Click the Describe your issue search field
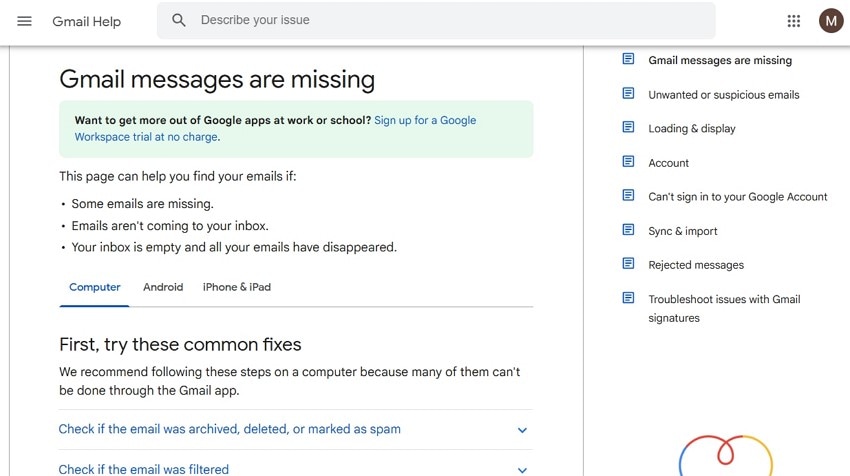Screen dimensions: 850x476 point(450,20)
